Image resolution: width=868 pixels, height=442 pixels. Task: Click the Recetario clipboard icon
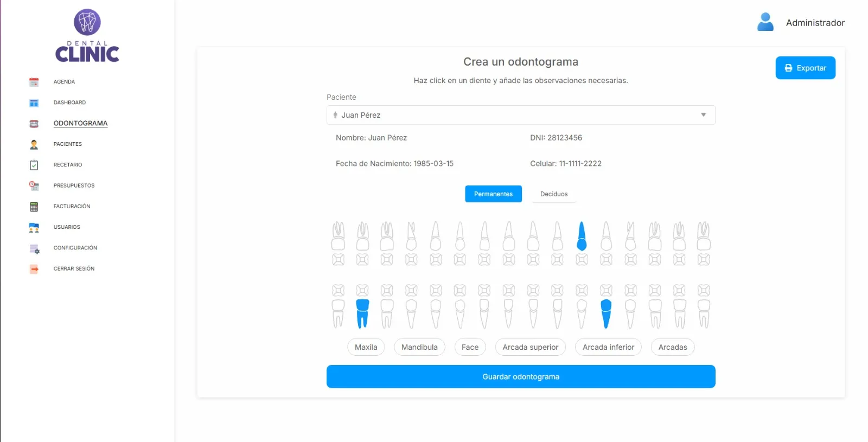[34, 165]
